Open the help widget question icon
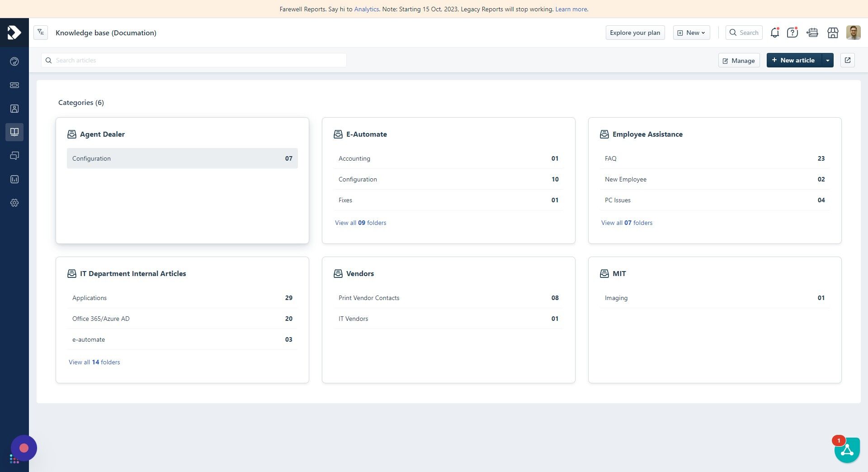Viewport: 868px width, 472px height. coord(792,32)
